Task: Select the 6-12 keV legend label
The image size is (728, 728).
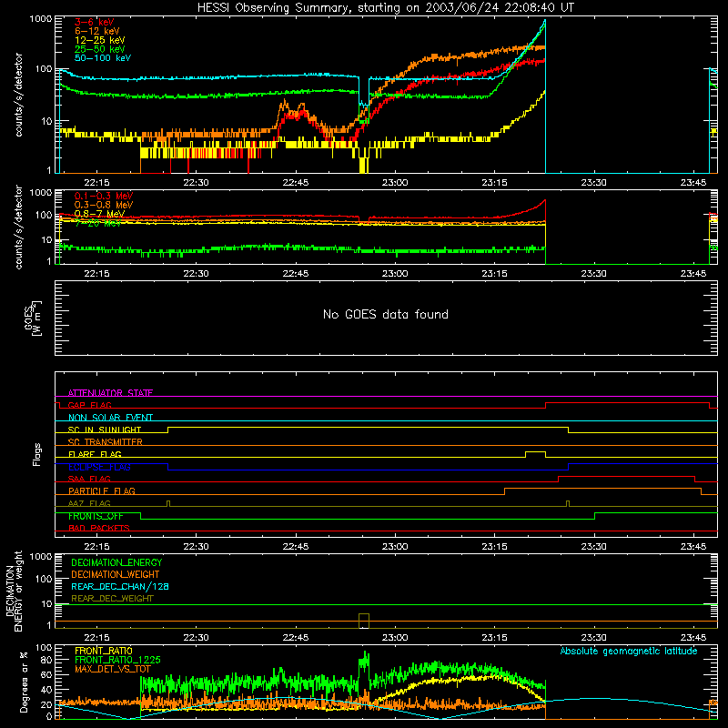Action: tap(97, 31)
